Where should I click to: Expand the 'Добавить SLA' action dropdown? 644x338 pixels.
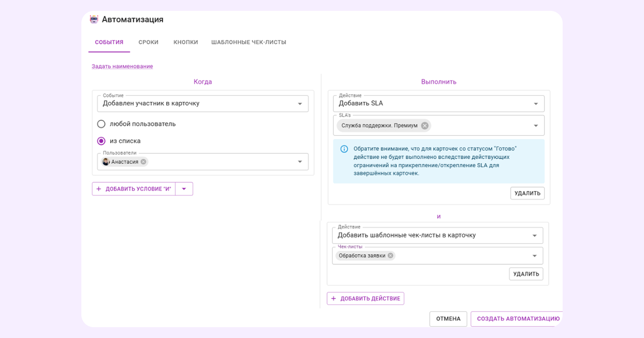(x=536, y=104)
